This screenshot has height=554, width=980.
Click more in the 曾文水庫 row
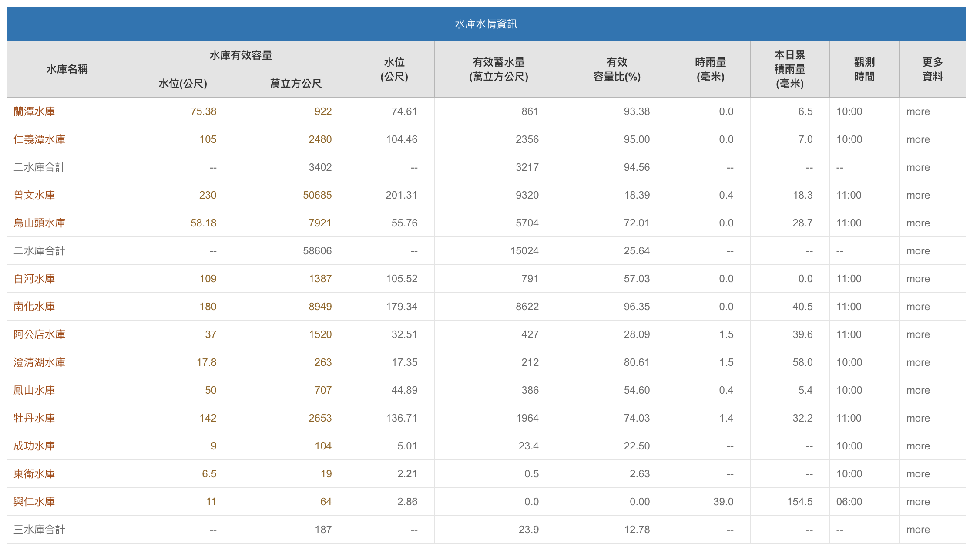[x=918, y=195]
